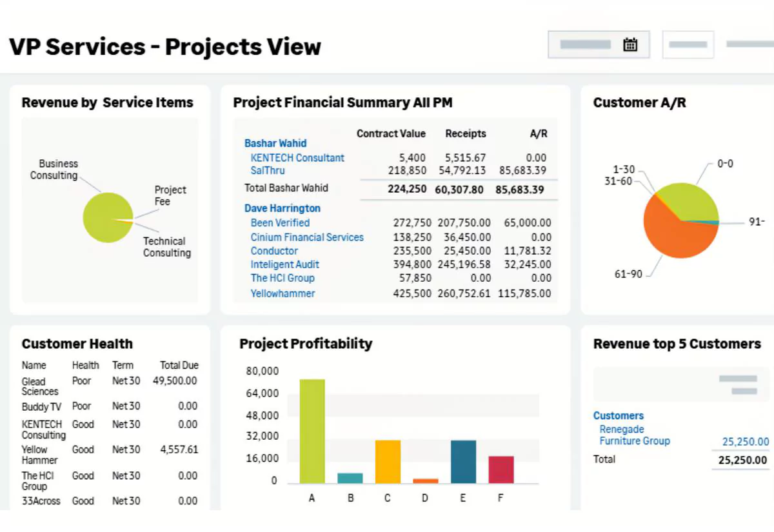Click the Total Bashar Wahid row label
Screen dimensions: 774x532
tap(286, 188)
